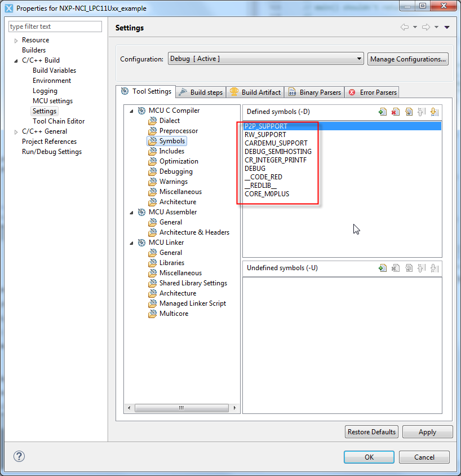Select Shared Library Settings
Image resolution: width=461 pixels, height=476 pixels.
click(193, 283)
